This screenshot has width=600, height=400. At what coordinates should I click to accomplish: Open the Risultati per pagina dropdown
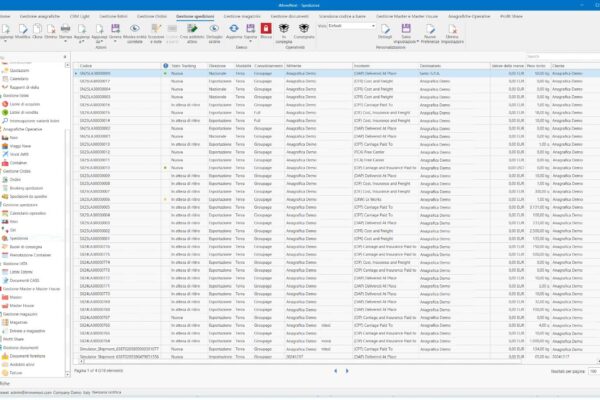tap(594, 371)
